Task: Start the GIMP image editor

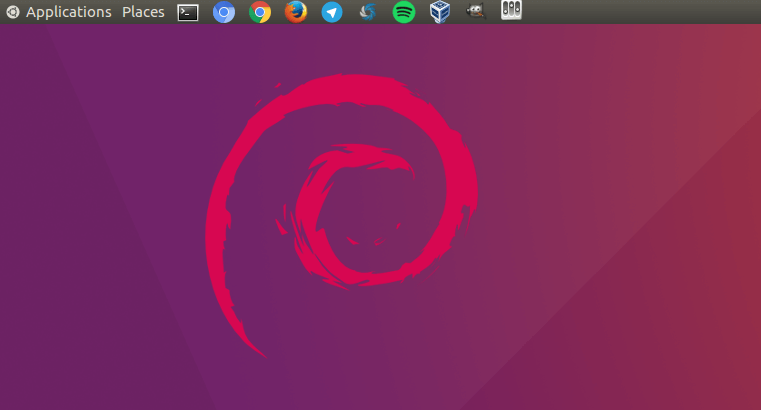Action: point(476,12)
